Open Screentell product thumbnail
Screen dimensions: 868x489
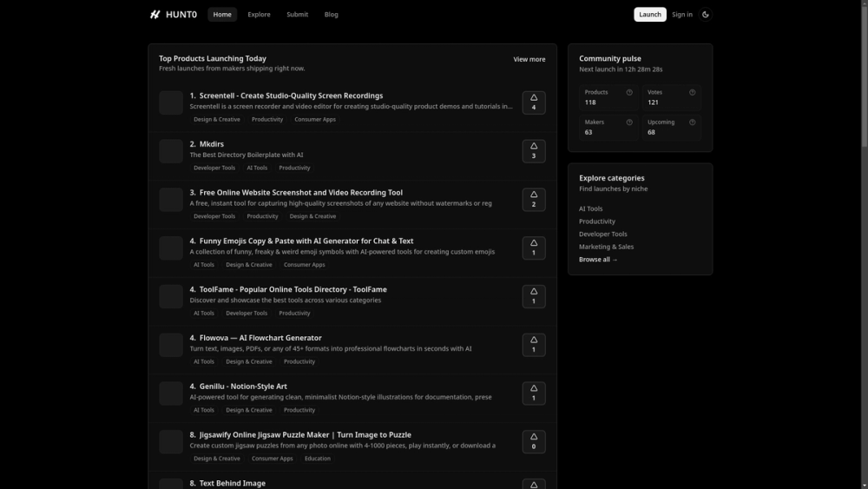coord(171,102)
